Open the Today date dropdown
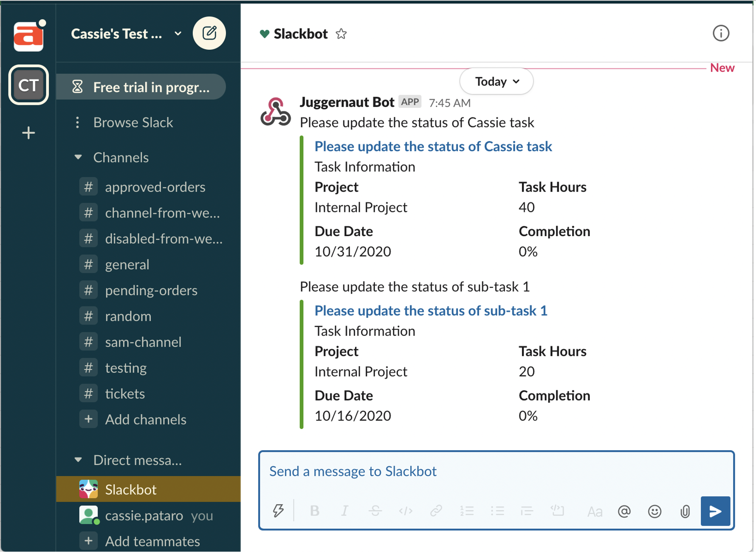 point(496,82)
